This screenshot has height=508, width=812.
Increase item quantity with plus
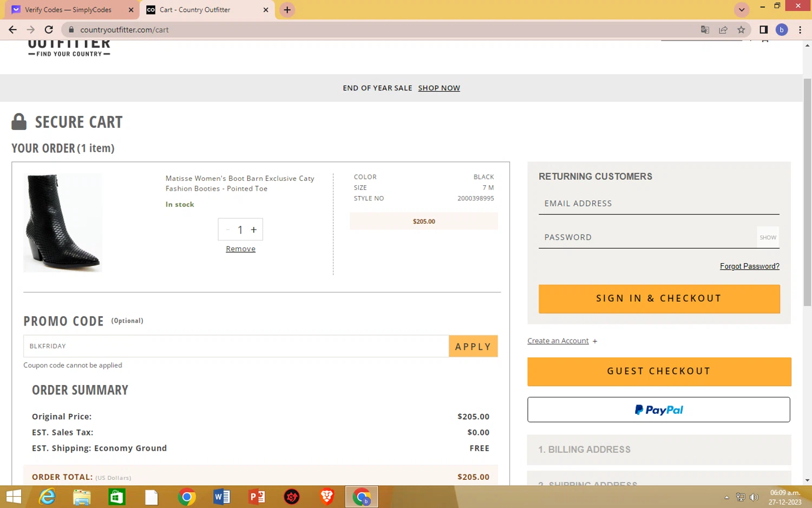(253, 230)
